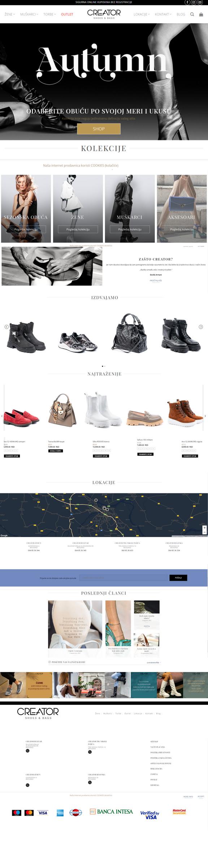Open the BLOG menu item

point(181,14)
